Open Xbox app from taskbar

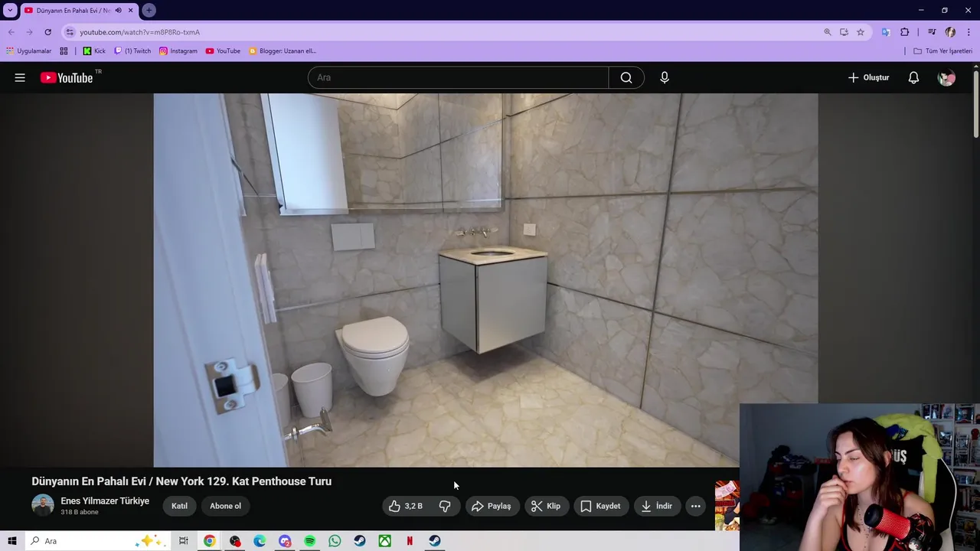point(384,541)
